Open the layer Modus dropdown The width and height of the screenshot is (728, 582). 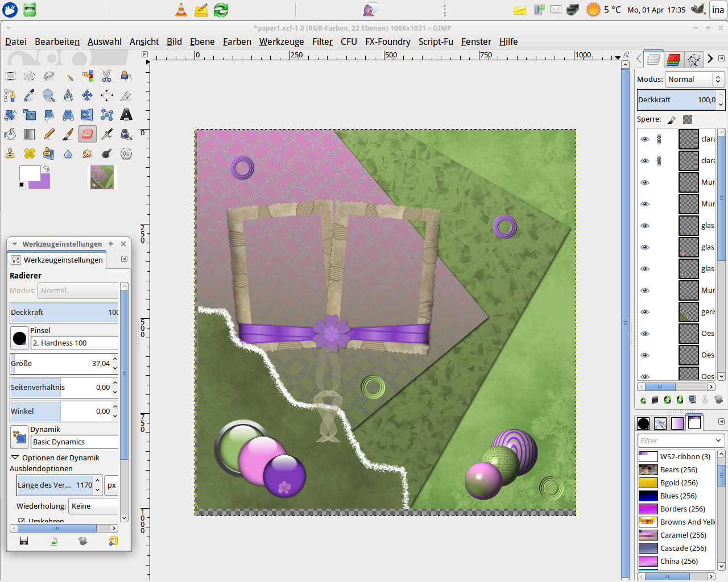694,80
